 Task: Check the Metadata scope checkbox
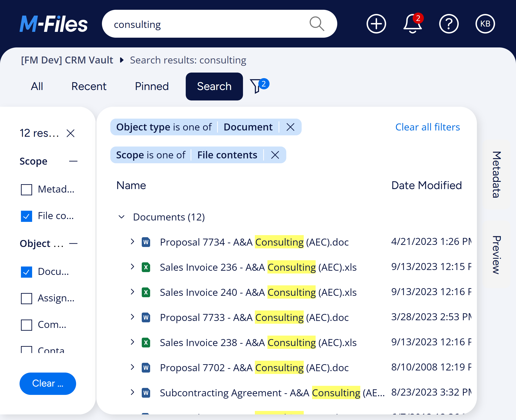[26, 190]
